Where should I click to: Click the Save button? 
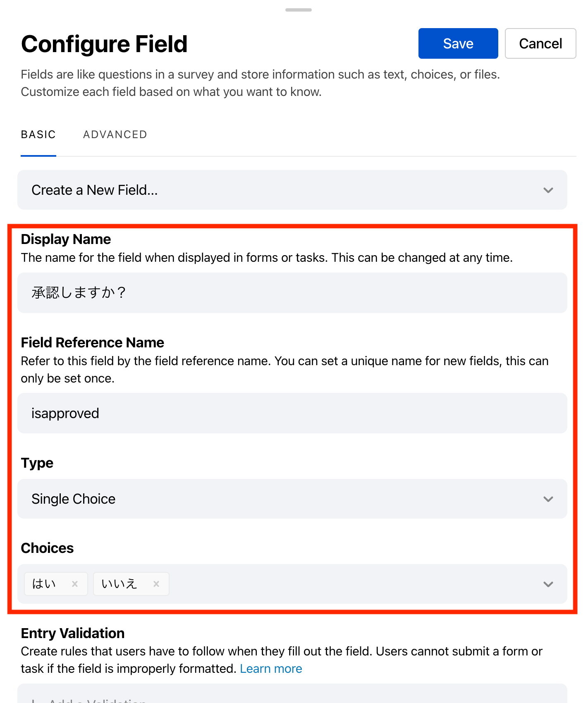pyautogui.click(x=458, y=43)
